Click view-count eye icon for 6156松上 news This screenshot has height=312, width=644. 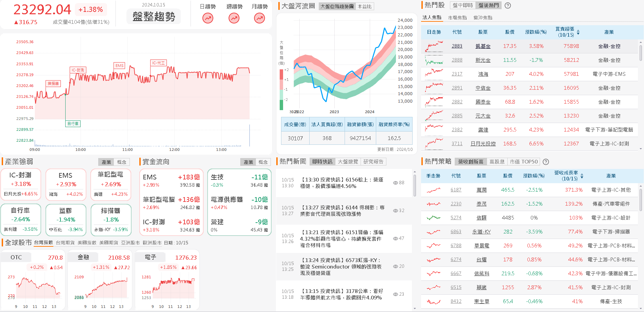[x=396, y=183]
